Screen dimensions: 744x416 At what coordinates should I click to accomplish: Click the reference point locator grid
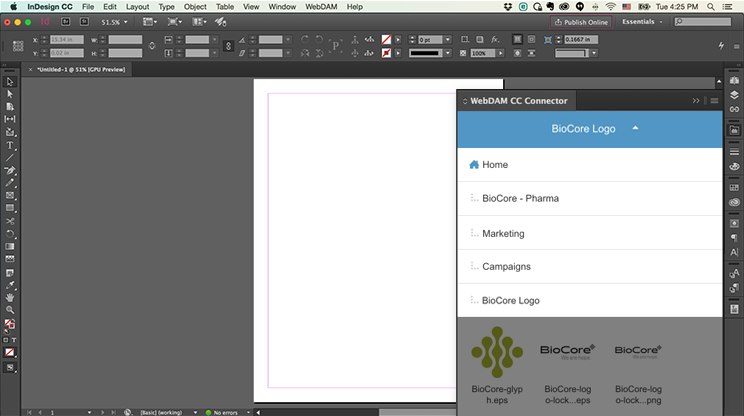(18, 46)
